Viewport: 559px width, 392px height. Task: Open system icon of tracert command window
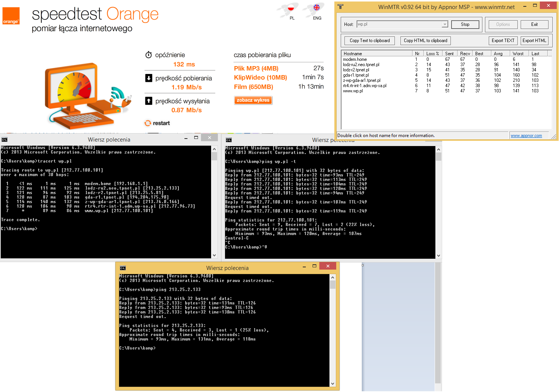pos(5,140)
